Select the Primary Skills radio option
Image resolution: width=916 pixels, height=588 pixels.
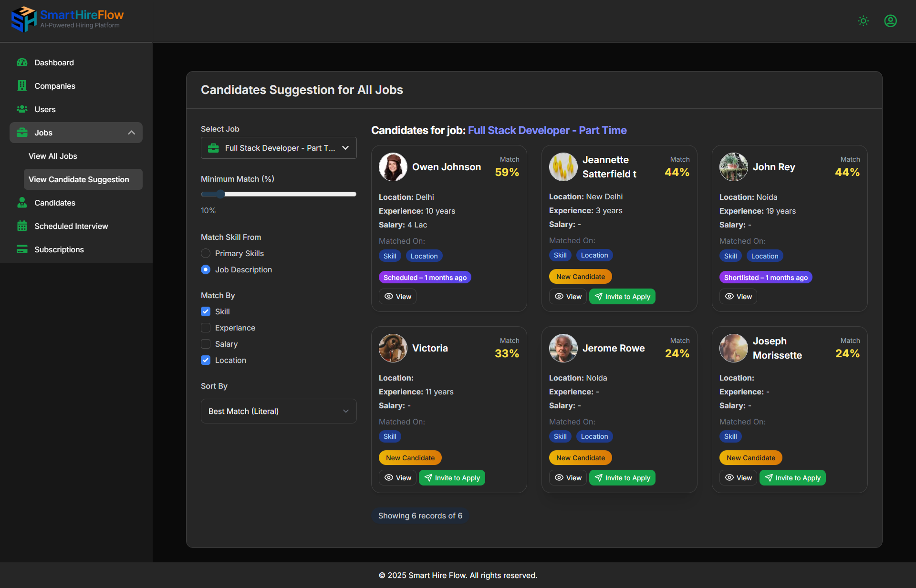(x=206, y=253)
